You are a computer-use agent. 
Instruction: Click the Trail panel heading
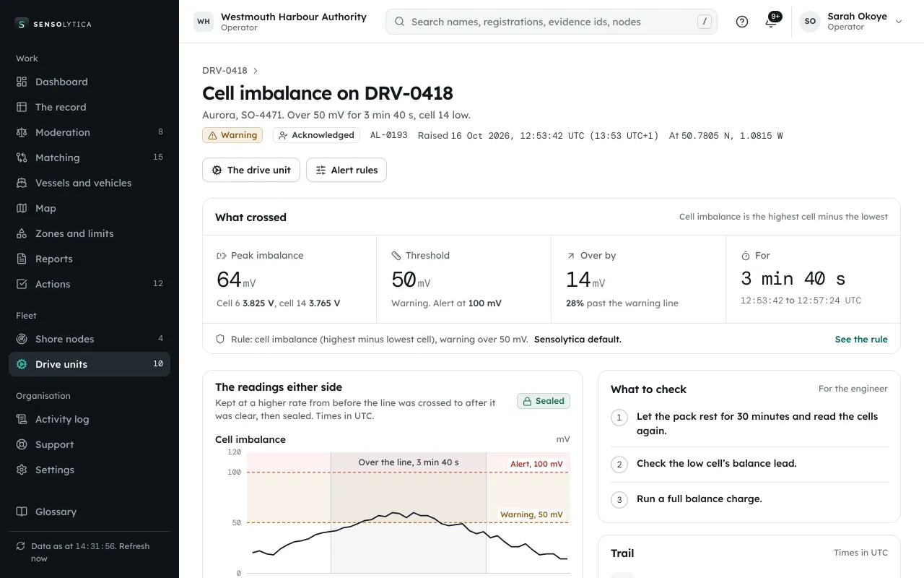pyautogui.click(x=622, y=553)
